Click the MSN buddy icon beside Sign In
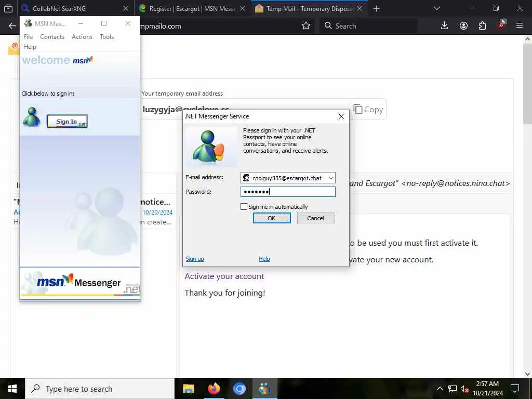The height and width of the screenshot is (399, 532). (32, 117)
